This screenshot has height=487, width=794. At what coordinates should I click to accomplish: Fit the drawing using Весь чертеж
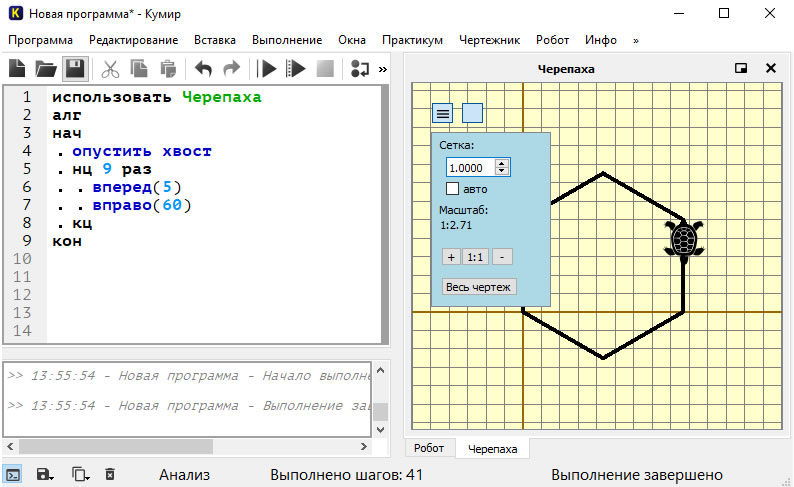479,287
